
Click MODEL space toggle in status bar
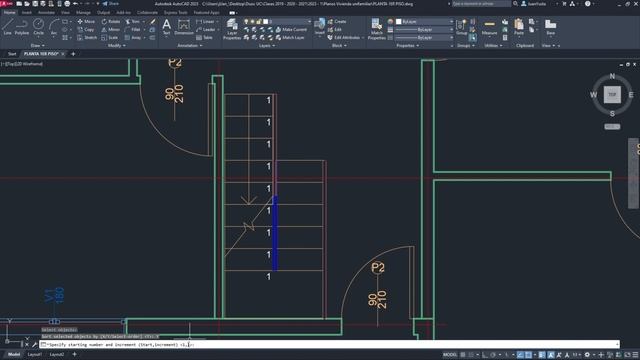(x=450, y=355)
